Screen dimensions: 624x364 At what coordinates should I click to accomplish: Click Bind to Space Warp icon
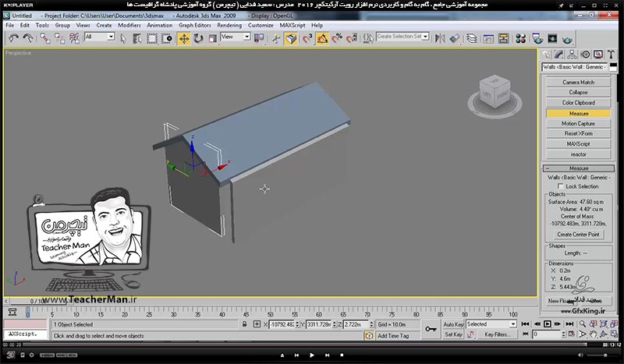74,38
